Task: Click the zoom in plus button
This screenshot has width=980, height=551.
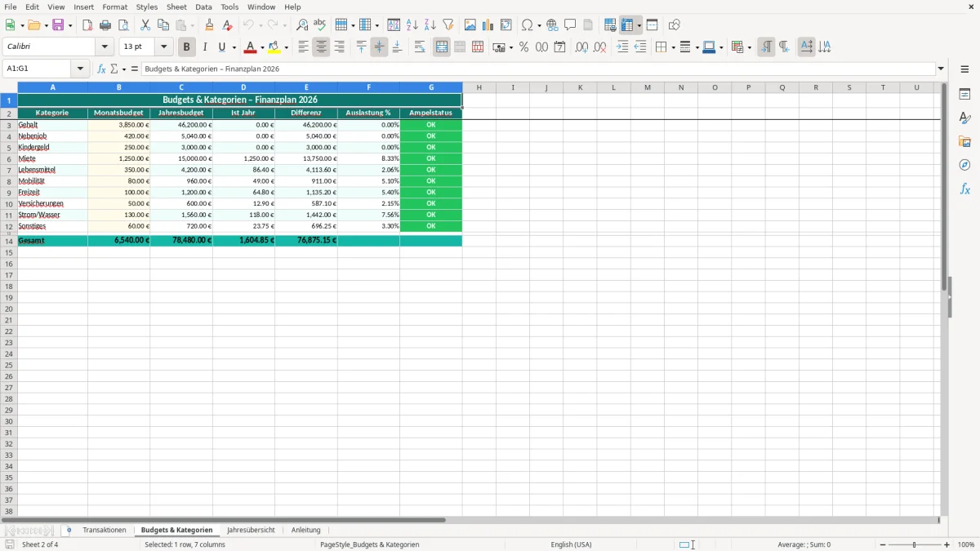Action: 947,544
